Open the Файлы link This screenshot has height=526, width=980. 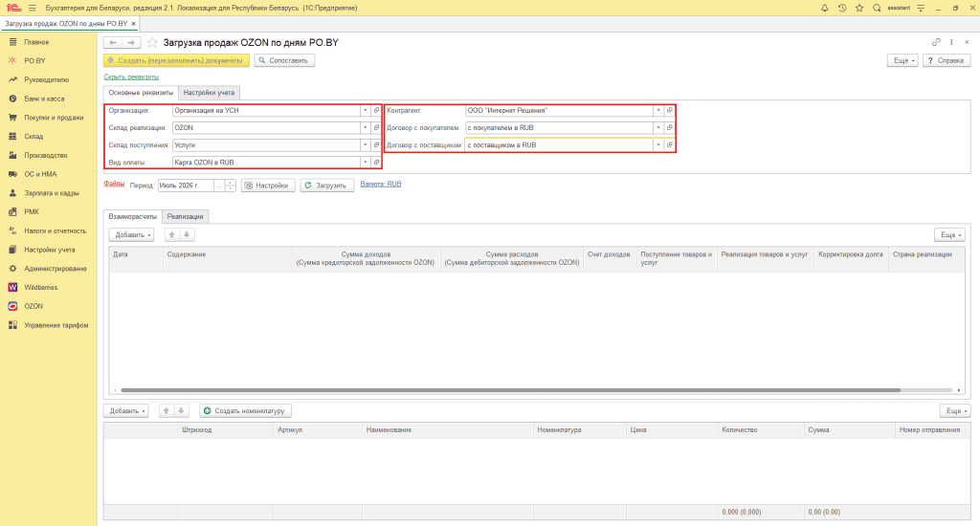click(x=115, y=184)
